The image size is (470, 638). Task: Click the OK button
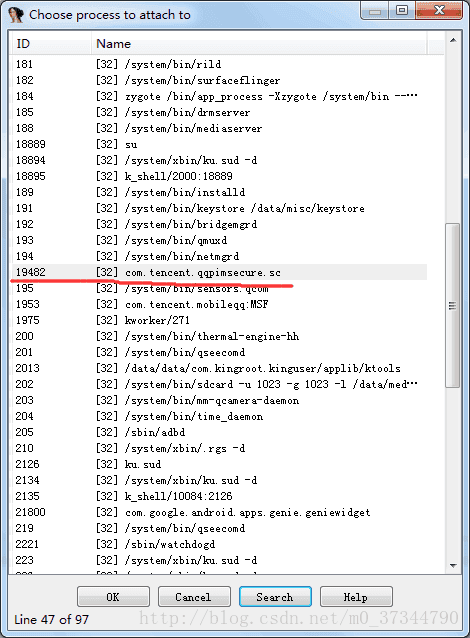[x=113, y=597]
